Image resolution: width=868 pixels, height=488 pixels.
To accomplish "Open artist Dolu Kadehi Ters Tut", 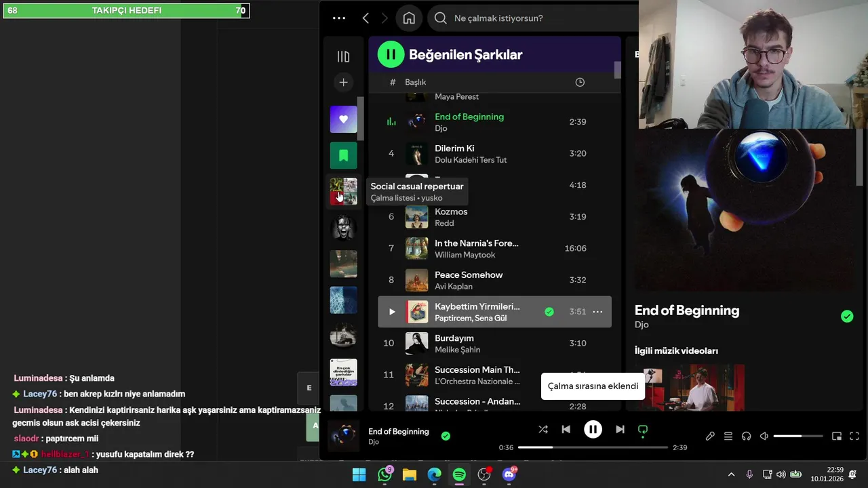I will tap(471, 160).
